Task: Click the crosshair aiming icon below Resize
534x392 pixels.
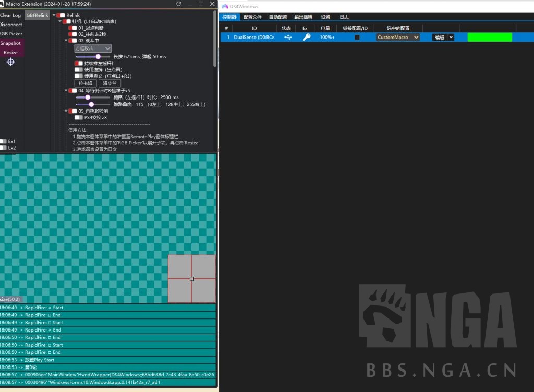Action: [10, 62]
